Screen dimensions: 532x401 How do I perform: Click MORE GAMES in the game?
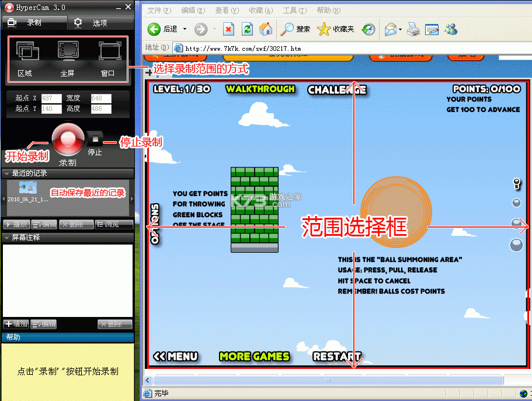coord(255,356)
